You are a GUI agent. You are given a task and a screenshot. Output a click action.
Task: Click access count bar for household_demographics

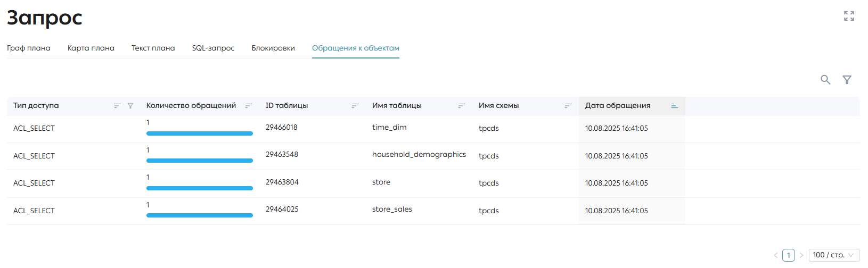pos(200,161)
